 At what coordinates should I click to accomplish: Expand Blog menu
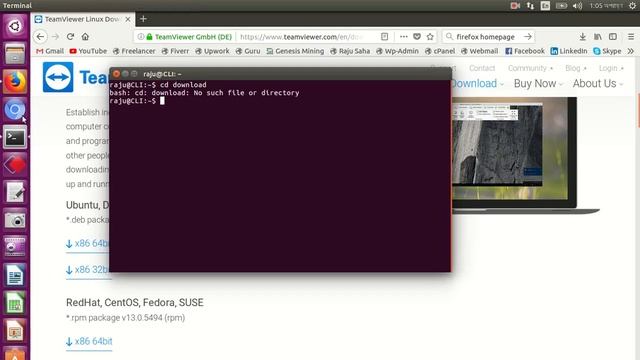coord(576,68)
